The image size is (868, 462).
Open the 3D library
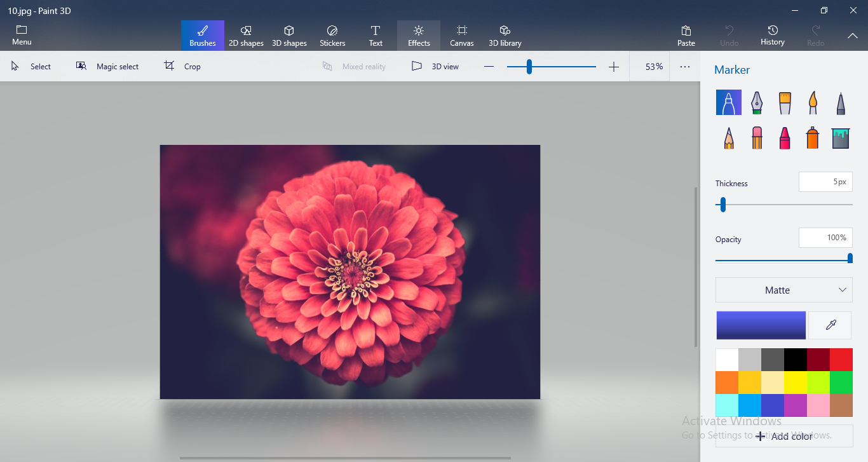tap(505, 35)
